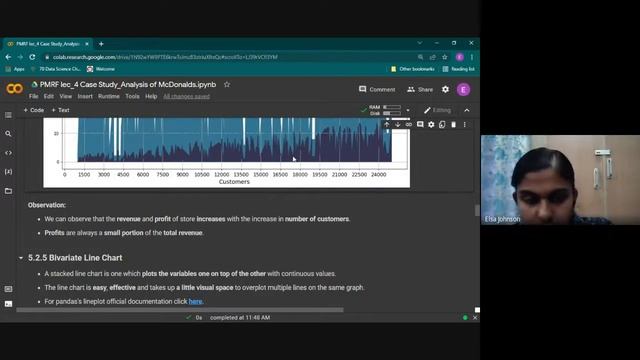Image resolution: width=640 pixels, height=360 pixels.
Task: Click the Share button
Action: pos(420,89)
